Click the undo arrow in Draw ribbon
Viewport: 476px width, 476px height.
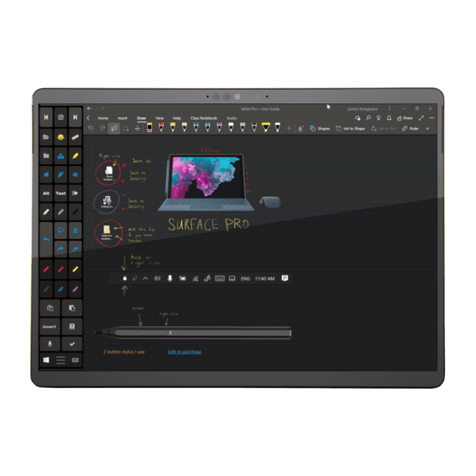coord(90,128)
